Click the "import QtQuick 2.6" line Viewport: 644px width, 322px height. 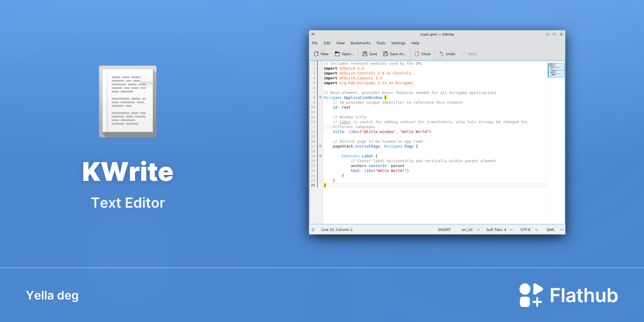(x=343, y=68)
